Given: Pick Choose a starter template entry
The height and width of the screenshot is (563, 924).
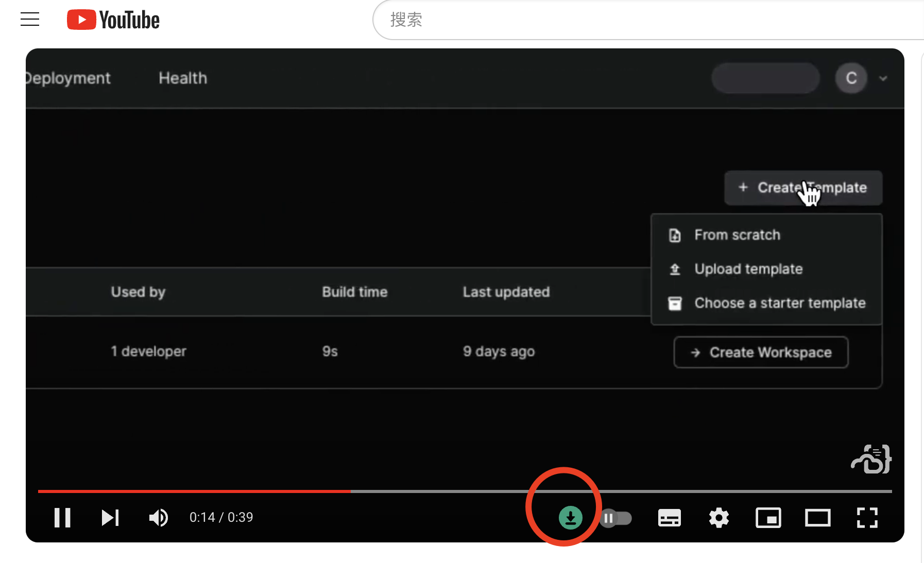Looking at the screenshot, I should point(766,303).
